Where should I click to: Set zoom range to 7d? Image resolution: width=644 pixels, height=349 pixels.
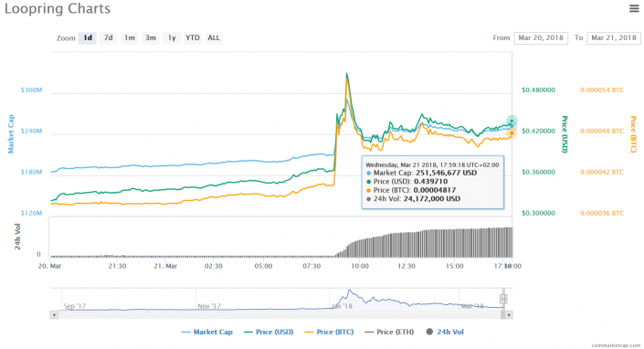109,37
